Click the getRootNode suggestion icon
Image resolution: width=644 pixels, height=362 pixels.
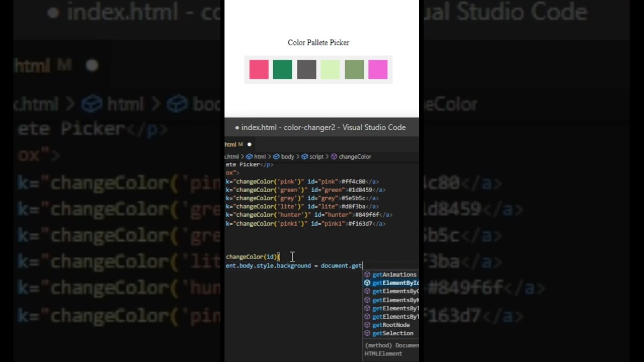[x=367, y=325]
